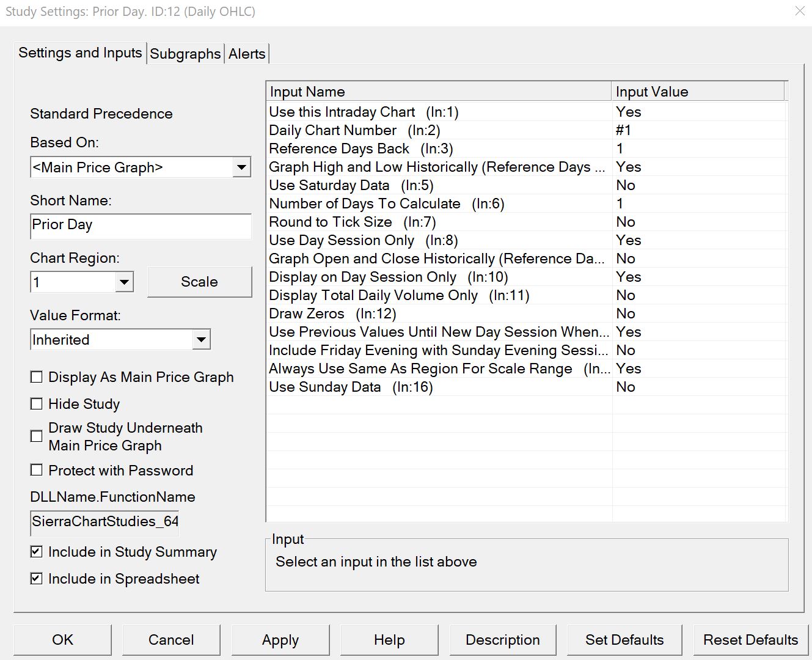The height and width of the screenshot is (660, 812).
Task: Open the study Description
Action: click(x=502, y=640)
